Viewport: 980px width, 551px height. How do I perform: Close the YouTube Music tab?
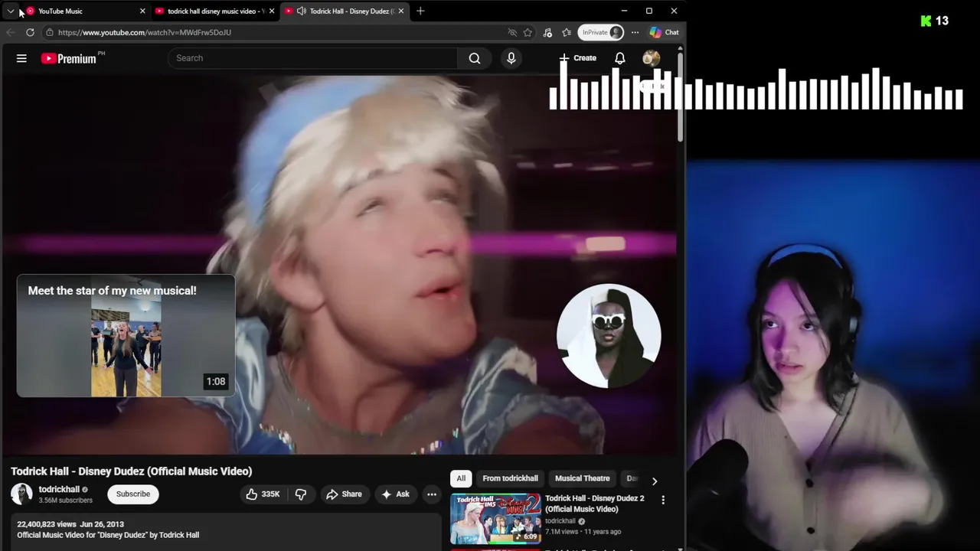tap(142, 11)
